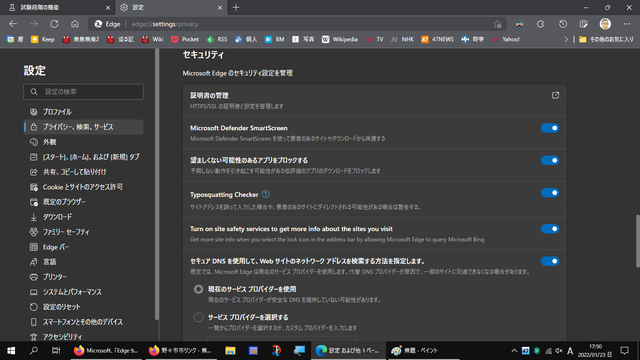Open the notification center icon
Viewport: 640px width, 360px height.
624,350
